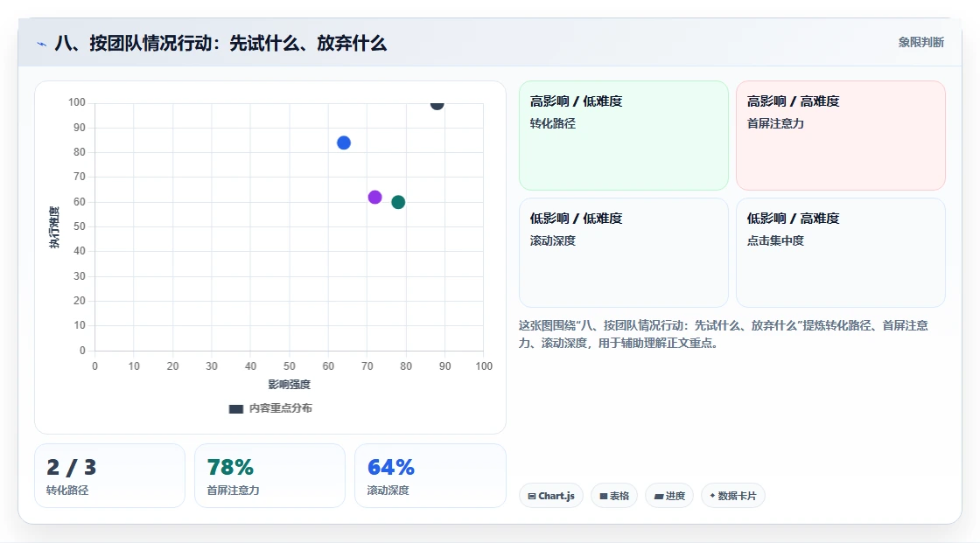Click the 2 / 3 转化路径 stat card
This screenshot has width=980, height=543.
(110, 476)
